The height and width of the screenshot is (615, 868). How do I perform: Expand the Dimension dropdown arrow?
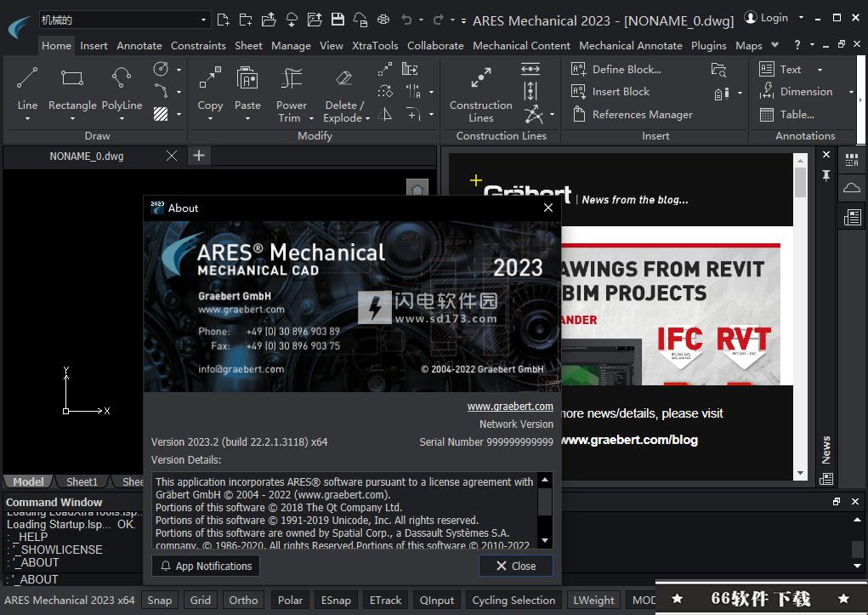851,92
